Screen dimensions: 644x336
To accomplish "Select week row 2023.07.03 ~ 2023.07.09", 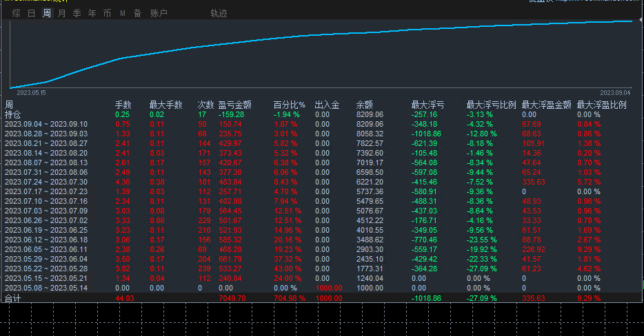I will (x=321, y=211).
